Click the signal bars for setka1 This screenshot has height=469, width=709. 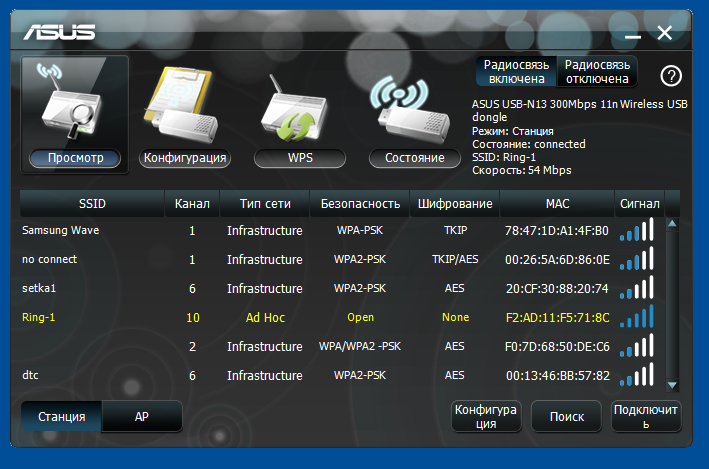point(637,288)
